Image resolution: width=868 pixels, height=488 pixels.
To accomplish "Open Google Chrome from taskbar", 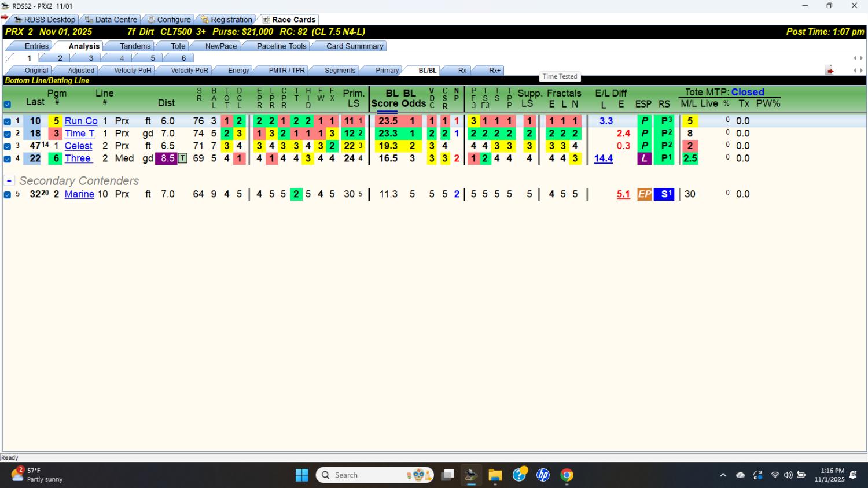I will point(567,475).
